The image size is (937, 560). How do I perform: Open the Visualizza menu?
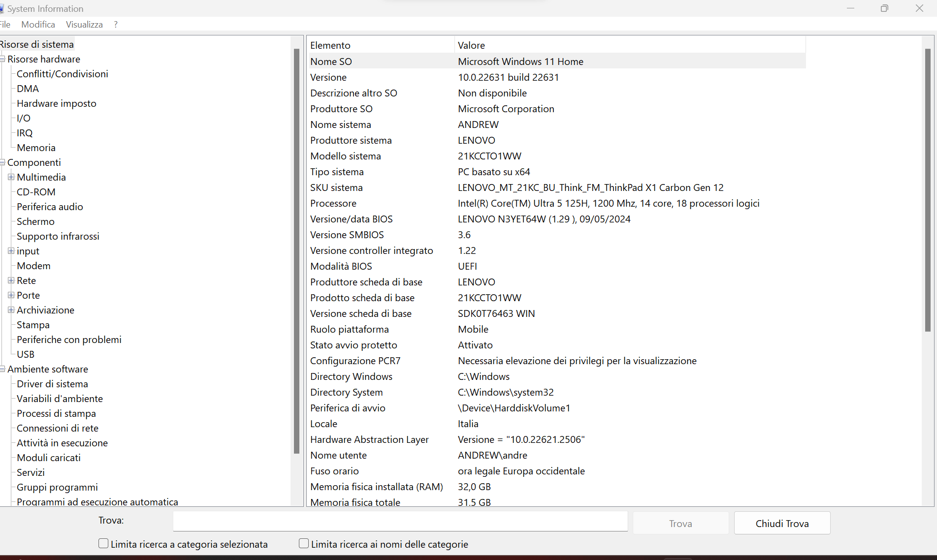(84, 25)
